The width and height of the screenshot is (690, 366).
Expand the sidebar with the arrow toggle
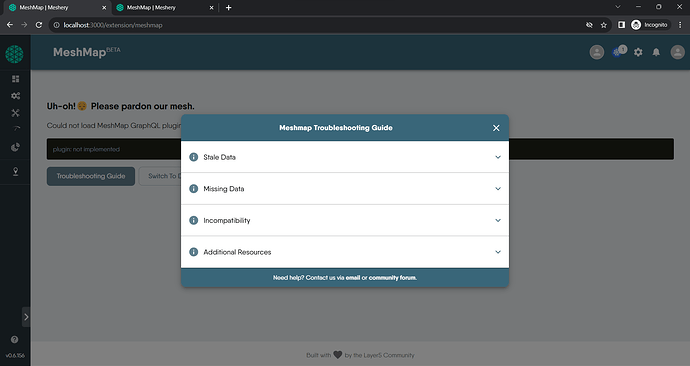[x=26, y=317]
